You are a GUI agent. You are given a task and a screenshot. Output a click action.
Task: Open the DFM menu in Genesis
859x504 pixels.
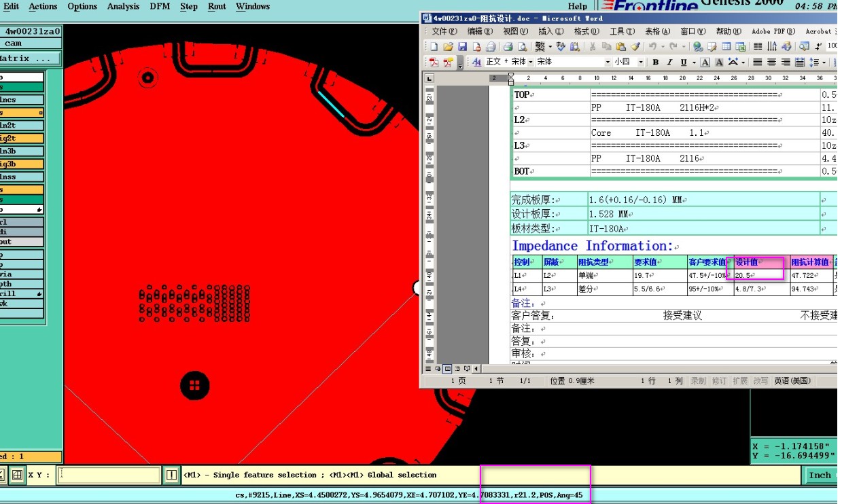point(160,7)
